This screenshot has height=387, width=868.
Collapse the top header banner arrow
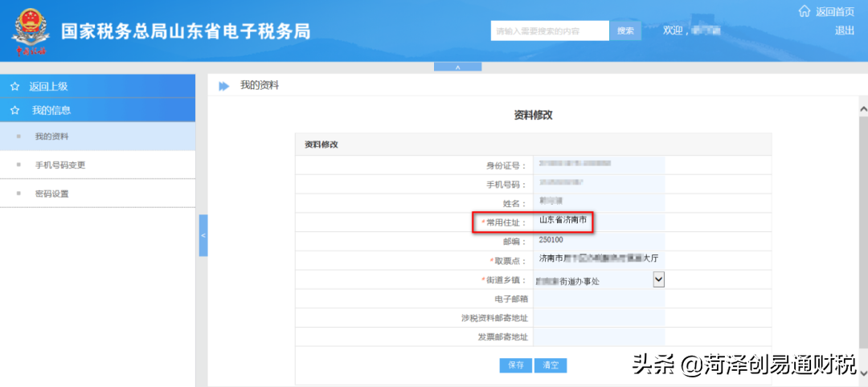coord(457,67)
